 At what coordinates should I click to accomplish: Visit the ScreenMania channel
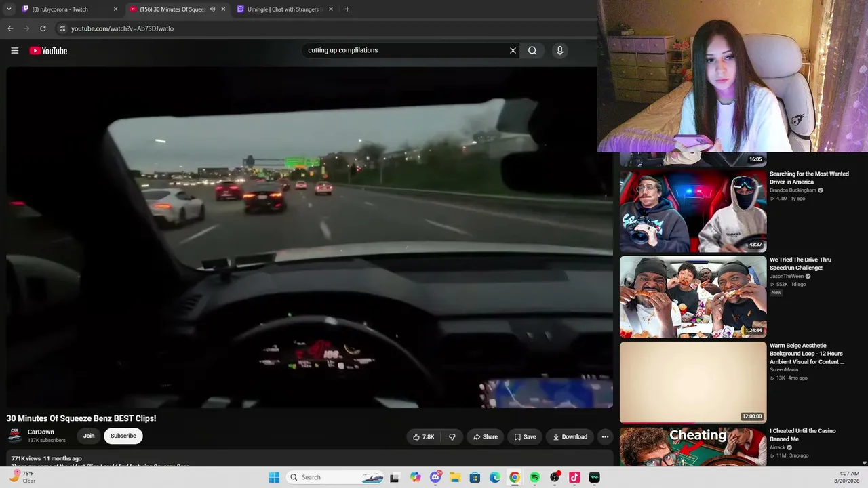click(784, 370)
